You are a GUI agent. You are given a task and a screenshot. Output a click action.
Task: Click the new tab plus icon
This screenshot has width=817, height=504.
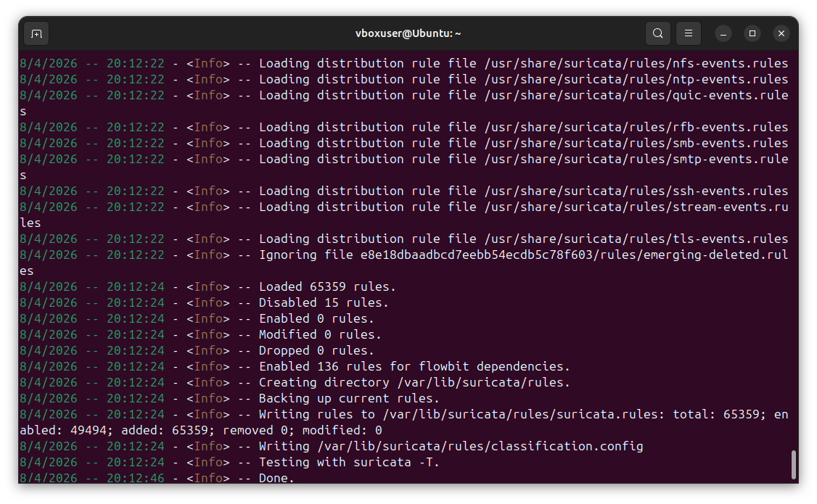(x=36, y=33)
